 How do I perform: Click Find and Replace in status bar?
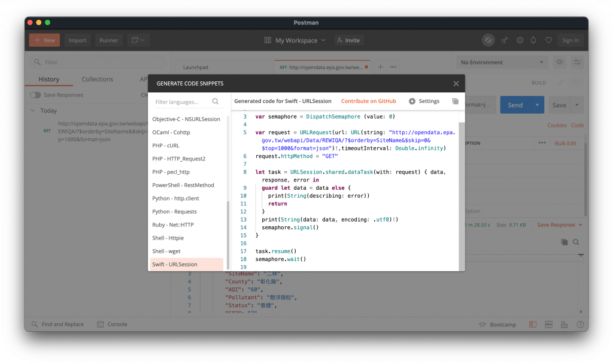click(58, 324)
